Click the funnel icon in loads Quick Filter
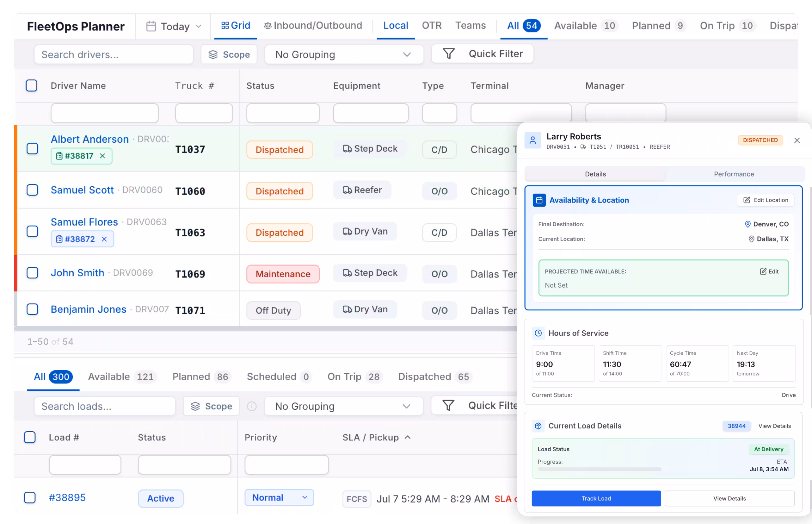This screenshot has height=524, width=812. click(448, 406)
